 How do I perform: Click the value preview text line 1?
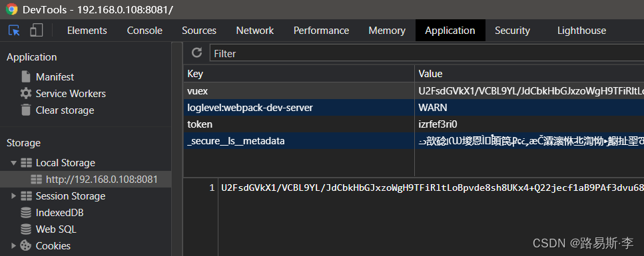(x=432, y=188)
